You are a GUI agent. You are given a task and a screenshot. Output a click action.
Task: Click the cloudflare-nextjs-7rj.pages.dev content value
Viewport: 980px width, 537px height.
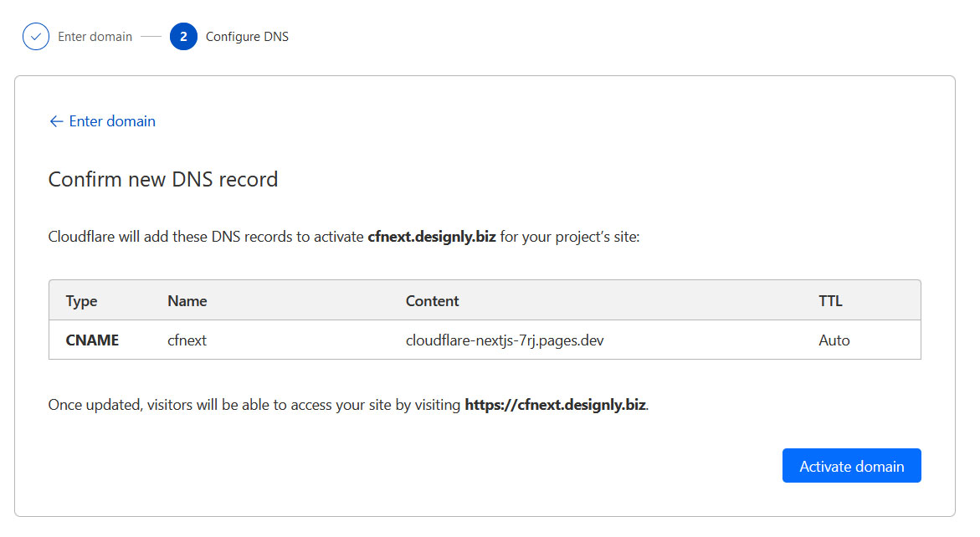(505, 340)
